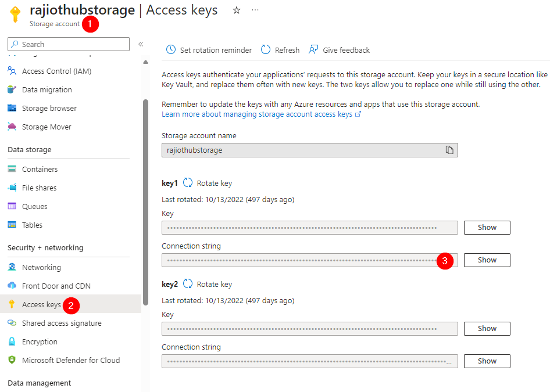Select Microsoft Defender for Cloud item
The width and height of the screenshot is (550, 392).
pos(70,360)
